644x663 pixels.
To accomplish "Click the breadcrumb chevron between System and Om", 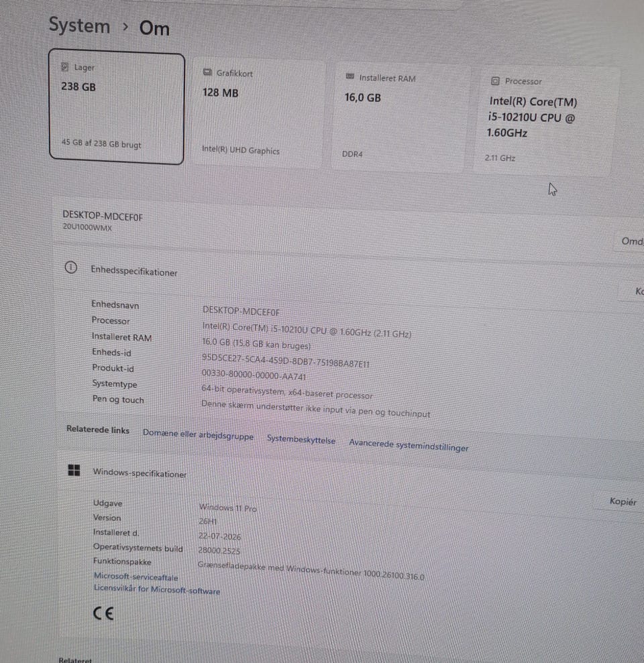I will pos(125,27).
